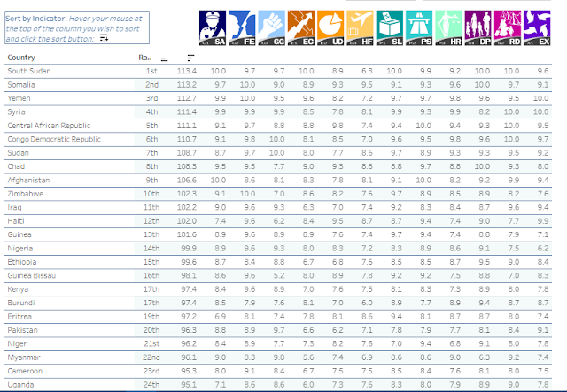The height and width of the screenshot is (392, 567).
Task: Click the 102.0 total score for Haiti
Action: [187, 221]
